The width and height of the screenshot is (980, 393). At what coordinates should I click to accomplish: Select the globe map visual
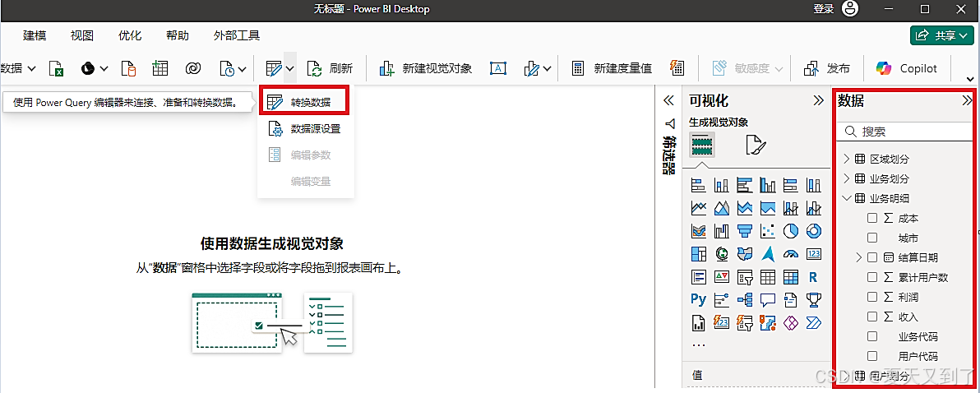click(722, 254)
